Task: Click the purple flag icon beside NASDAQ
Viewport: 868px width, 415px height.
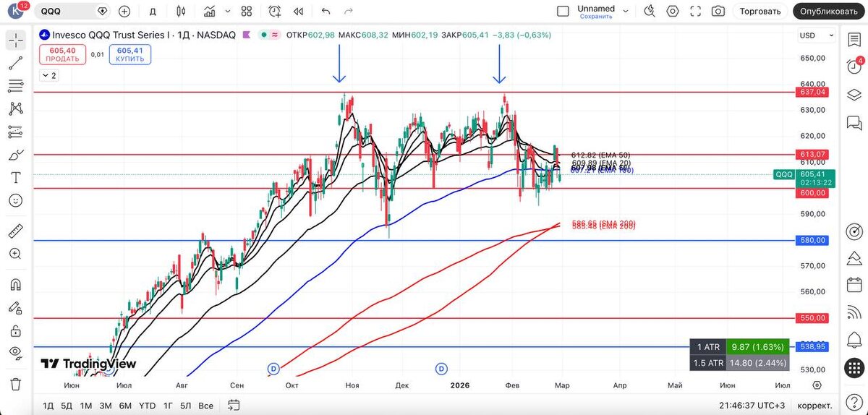Action: tap(246, 35)
